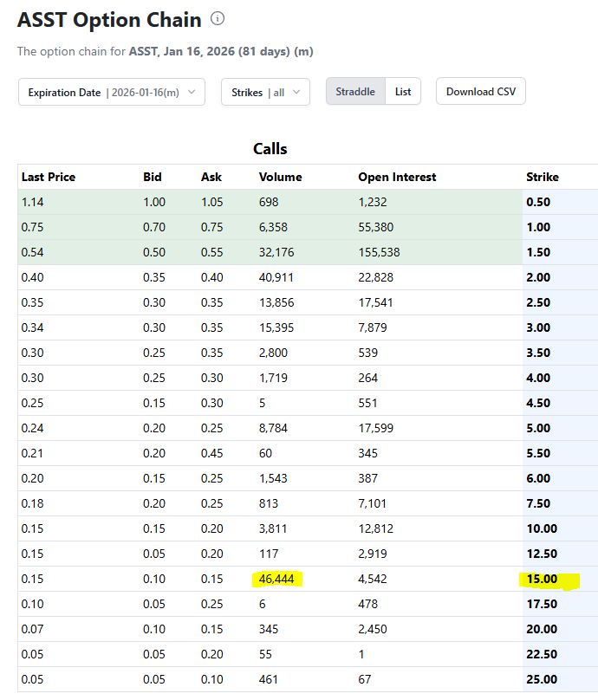Image resolution: width=598 pixels, height=700 pixels.
Task: Click open interest value 2,919
Action: (x=373, y=554)
